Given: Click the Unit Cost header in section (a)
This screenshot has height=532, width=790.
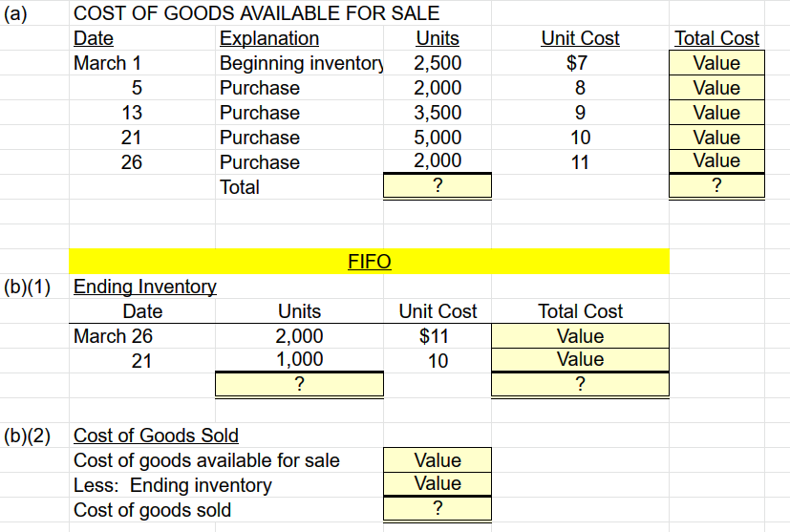Looking at the screenshot, I should pyautogui.click(x=580, y=38).
